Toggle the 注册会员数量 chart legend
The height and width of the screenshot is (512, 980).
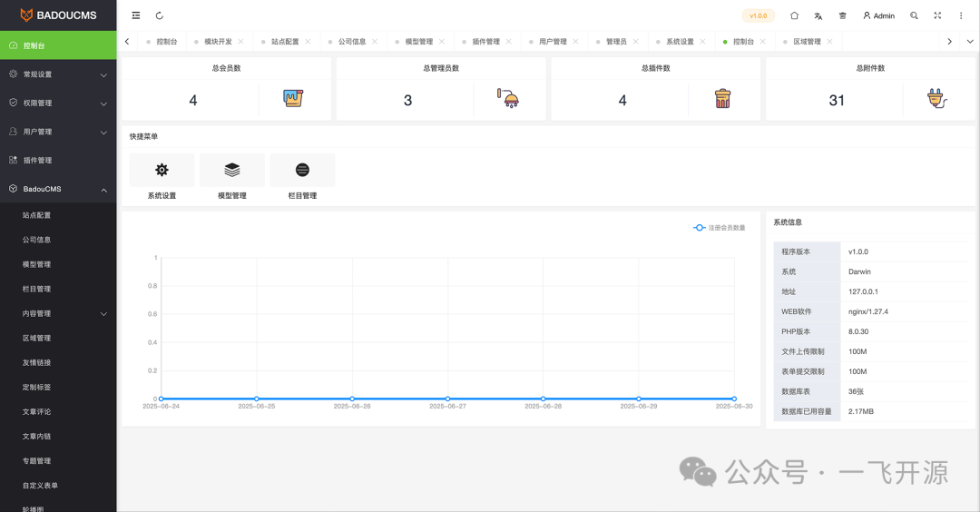click(x=720, y=228)
